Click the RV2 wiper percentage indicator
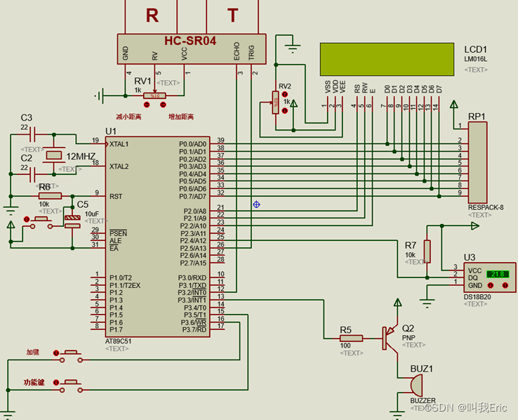This screenshot has height=420, width=518. pos(276,103)
